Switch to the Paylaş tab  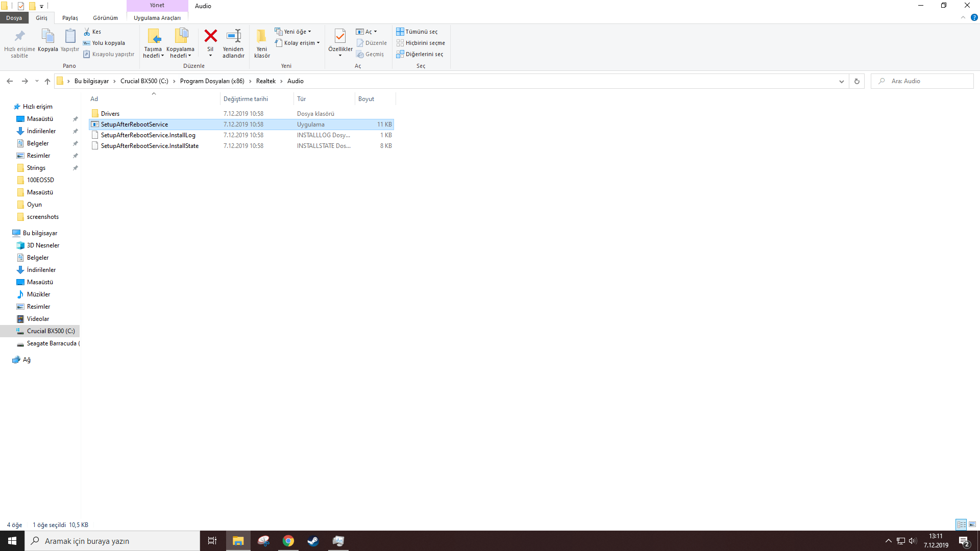(x=70, y=18)
